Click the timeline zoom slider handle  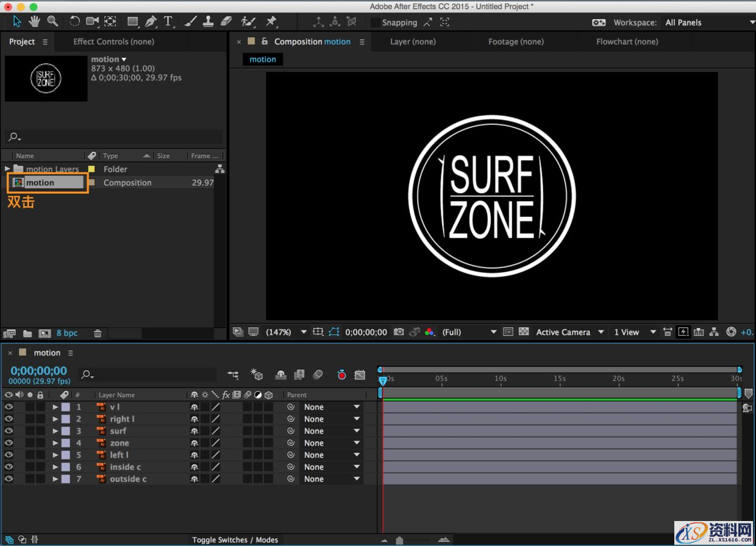399,540
